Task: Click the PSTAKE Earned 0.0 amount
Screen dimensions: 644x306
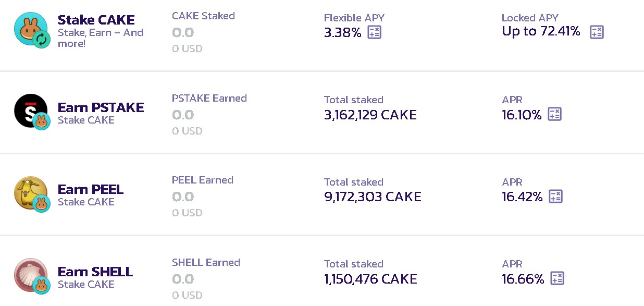Action: [183, 115]
